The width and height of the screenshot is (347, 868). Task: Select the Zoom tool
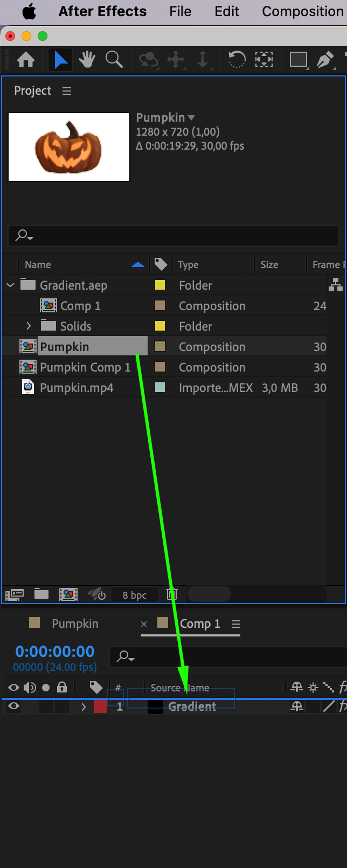tap(114, 60)
